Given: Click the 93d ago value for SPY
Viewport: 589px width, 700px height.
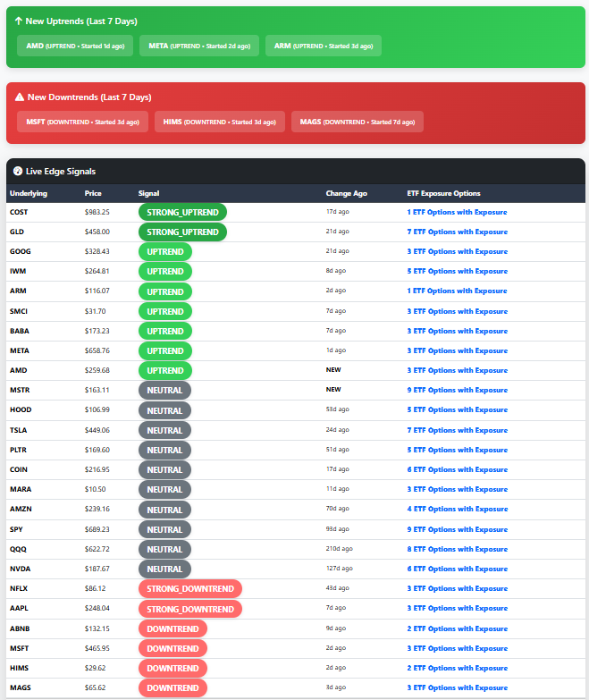Looking at the screenshot, I should click(337, 528).
